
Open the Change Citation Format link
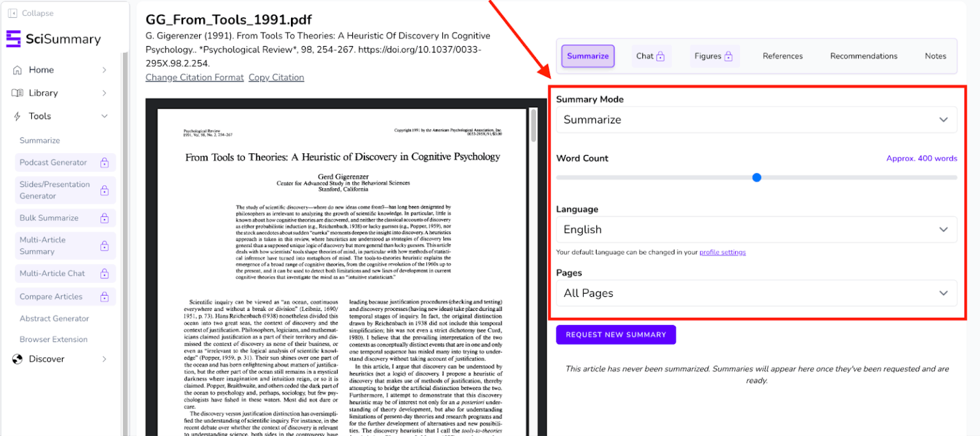pyautogui.click(x=193, y=77)
